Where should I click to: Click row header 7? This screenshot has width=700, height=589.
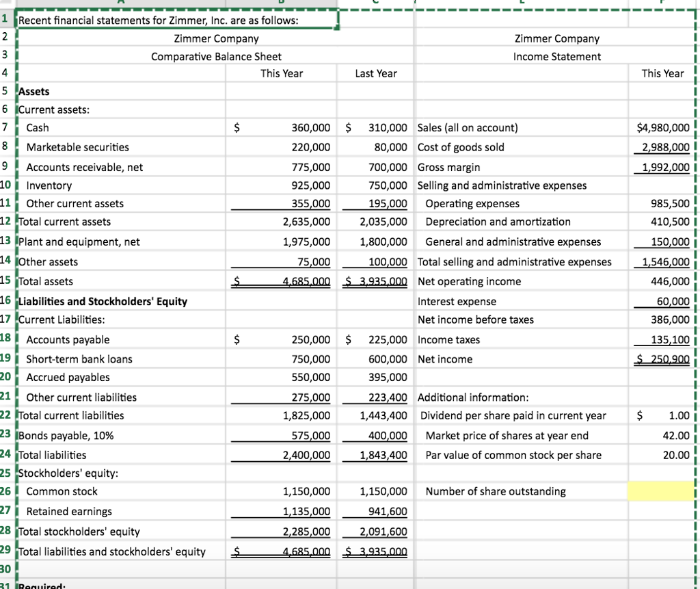pos(5,127)
